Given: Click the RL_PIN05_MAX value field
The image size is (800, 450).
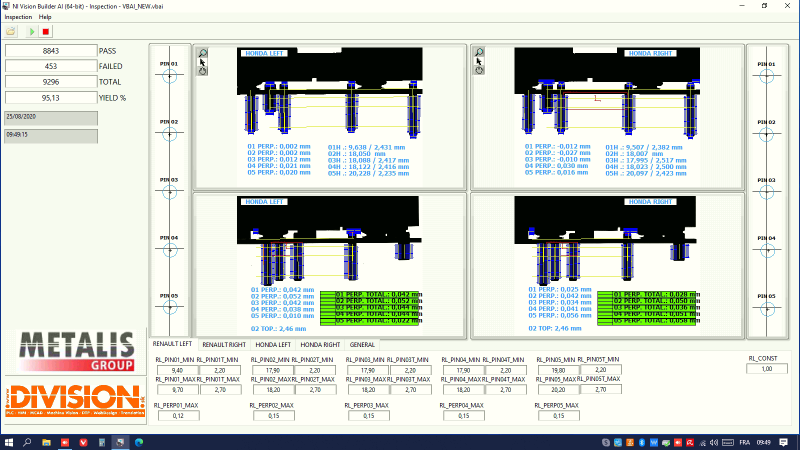Looking at the screenshot, I should click(556, 391).
